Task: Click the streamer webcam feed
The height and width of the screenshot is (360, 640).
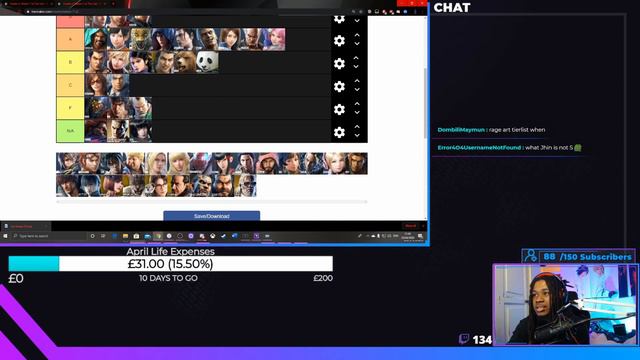Action: point(566,304)
